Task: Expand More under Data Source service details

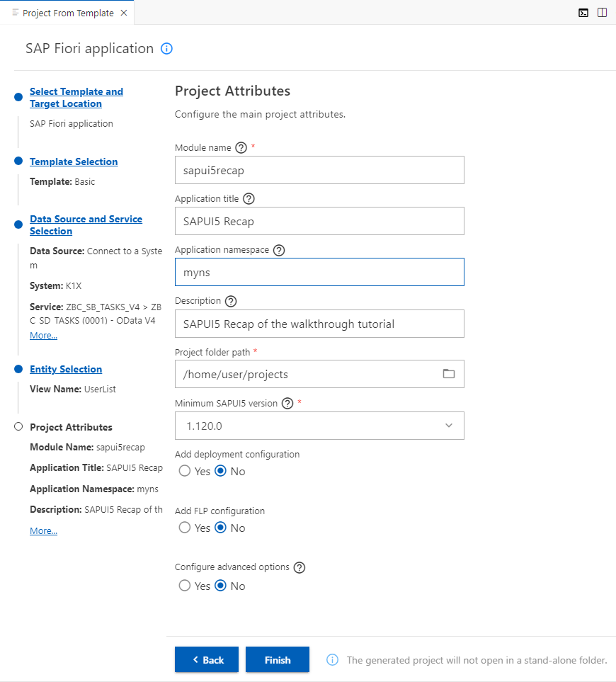Action: 43,336
